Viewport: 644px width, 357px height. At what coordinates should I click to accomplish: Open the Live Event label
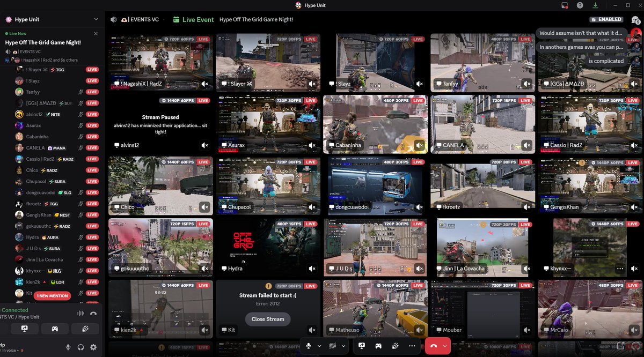(x=198, y=19)
